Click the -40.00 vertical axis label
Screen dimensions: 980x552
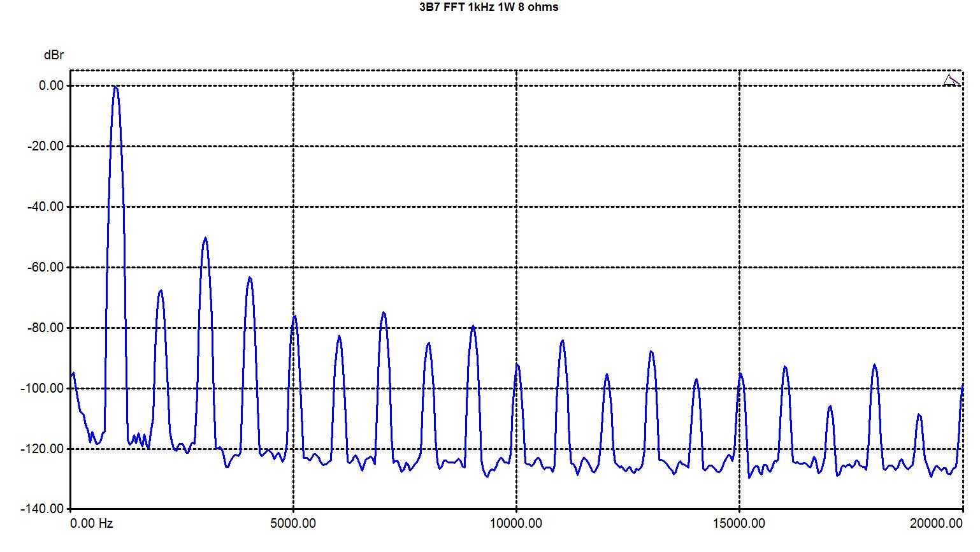[x=45, y=207]
